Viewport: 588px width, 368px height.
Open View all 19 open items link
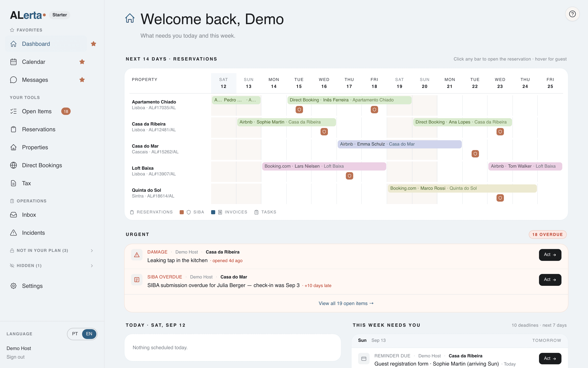pyautogui.click(x=346, y=304)
